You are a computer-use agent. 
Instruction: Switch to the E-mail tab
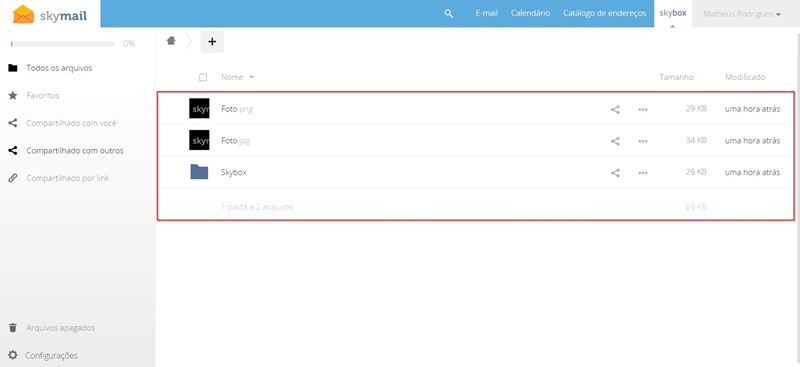tap(487, 13)
